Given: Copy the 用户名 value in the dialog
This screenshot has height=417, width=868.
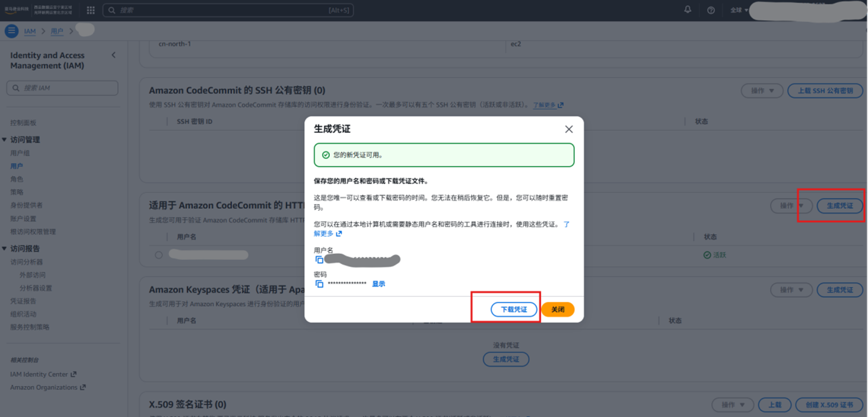Looking at the screenshot, I should click(x=319, y=259).
